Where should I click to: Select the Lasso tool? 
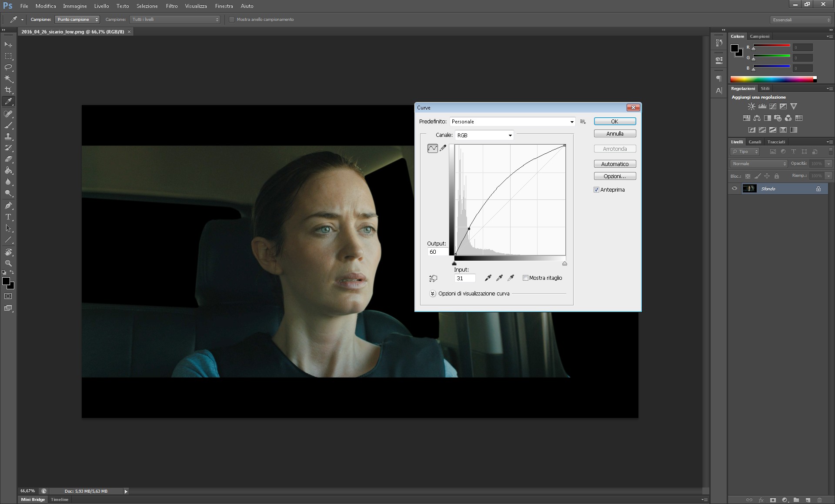[x=8, y=67]
